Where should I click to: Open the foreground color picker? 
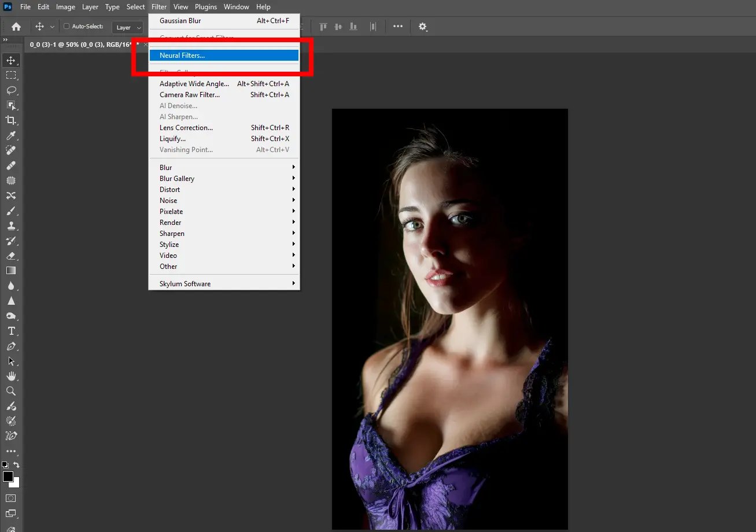(x=8, y=476)
